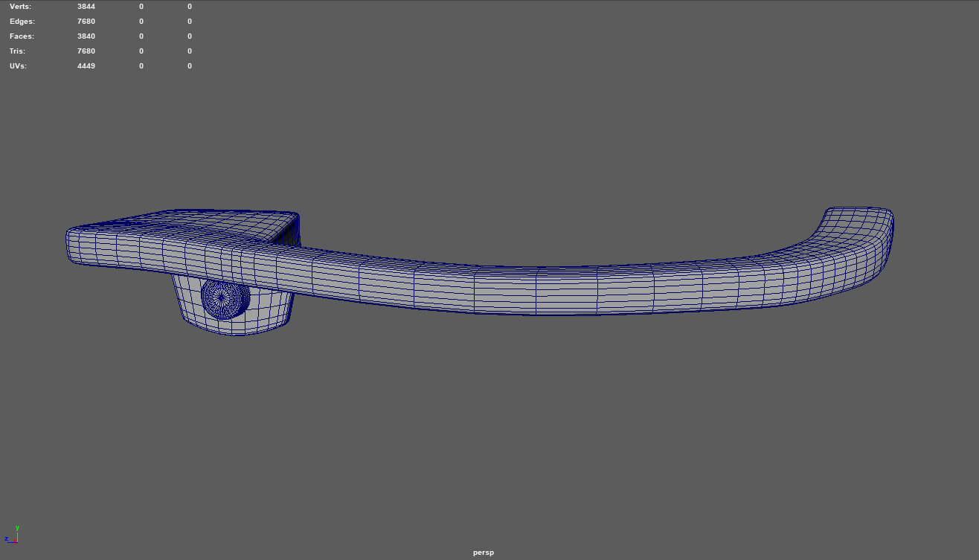The image size is (979, 560).
Task: Click the Edges count value 7680
Action: pyautogui.click(x=86, y=21)
